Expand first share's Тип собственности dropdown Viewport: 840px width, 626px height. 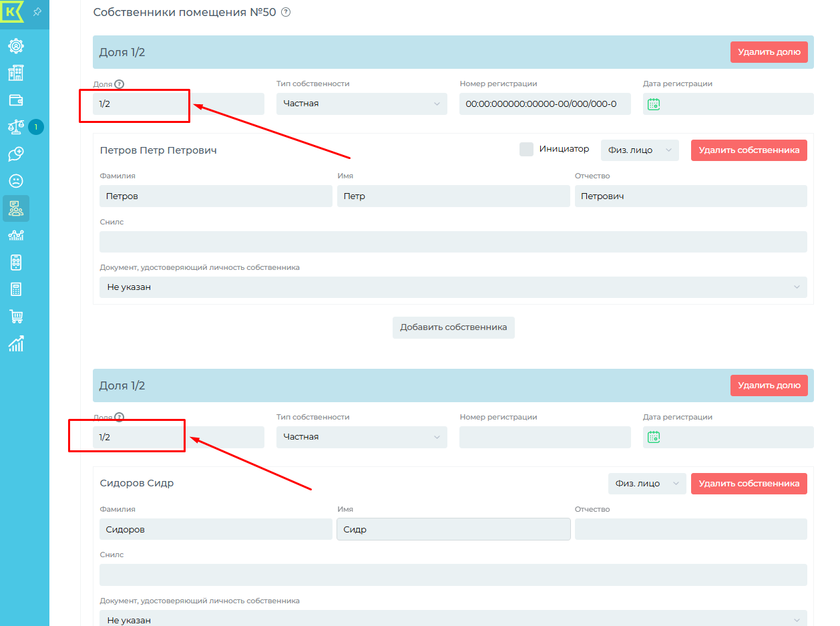pos(361,104)
